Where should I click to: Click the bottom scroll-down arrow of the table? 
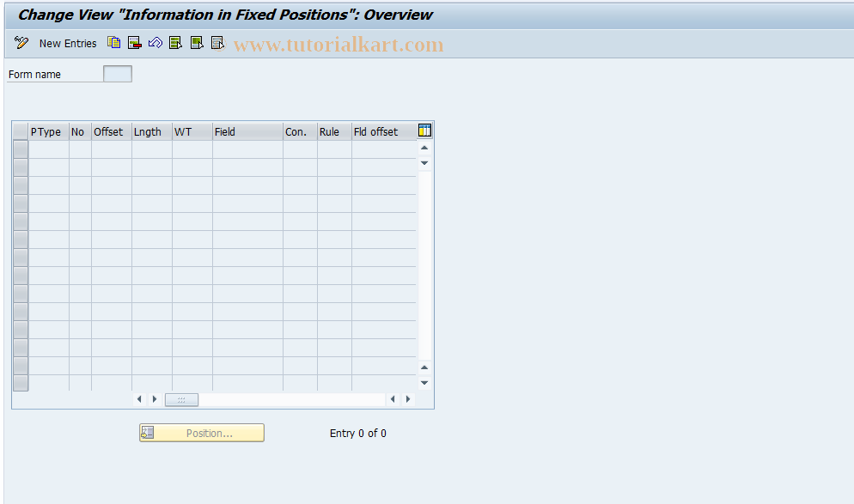(424, 383)
